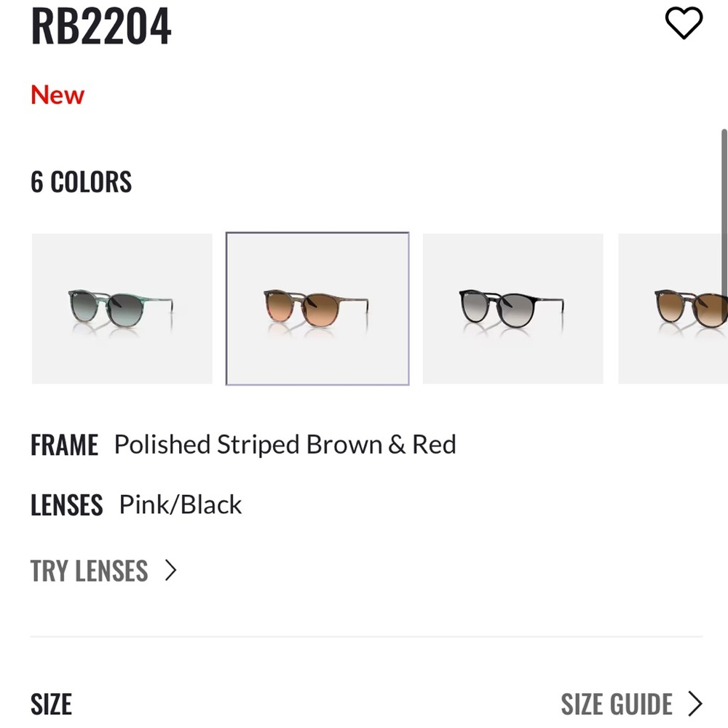Add RB2204 to favorites via heart icon
This screenshot has width=728, height=728.
(x=684, y=24)
